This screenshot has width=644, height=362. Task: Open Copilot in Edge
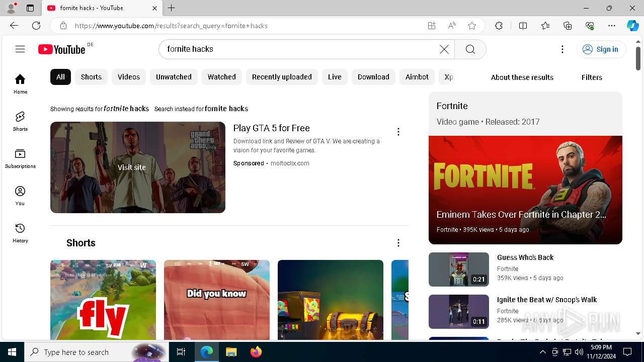click(632, 26)
